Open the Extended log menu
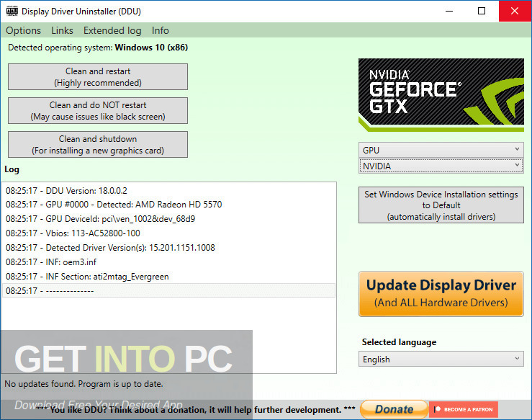 click(112, 30)
